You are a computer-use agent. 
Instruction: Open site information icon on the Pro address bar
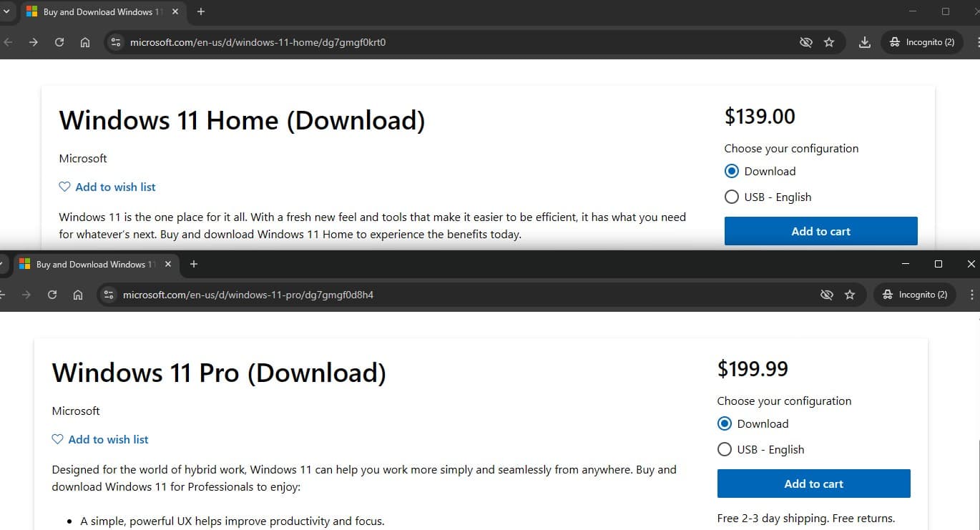pyautogui.click(x=109, y=295)
